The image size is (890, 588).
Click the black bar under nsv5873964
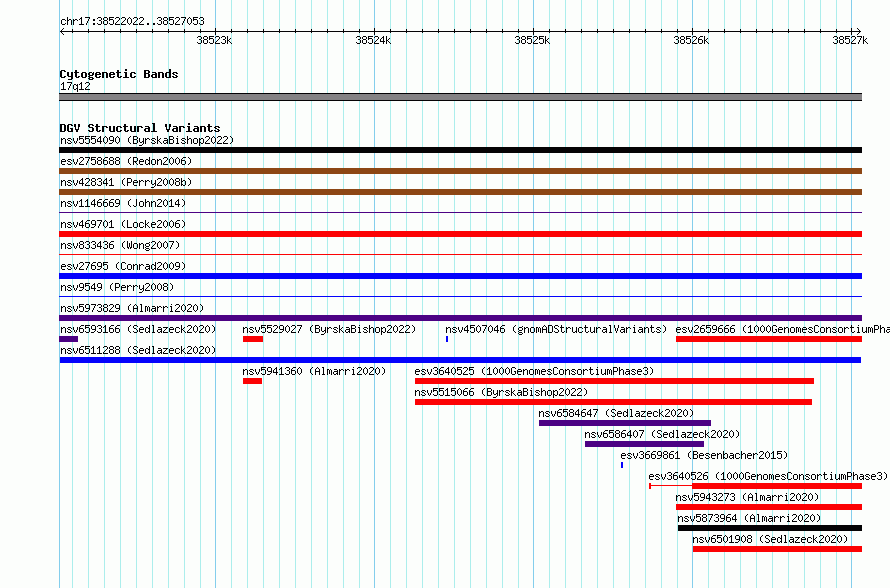pyautogui.click(x=770, y=528)
